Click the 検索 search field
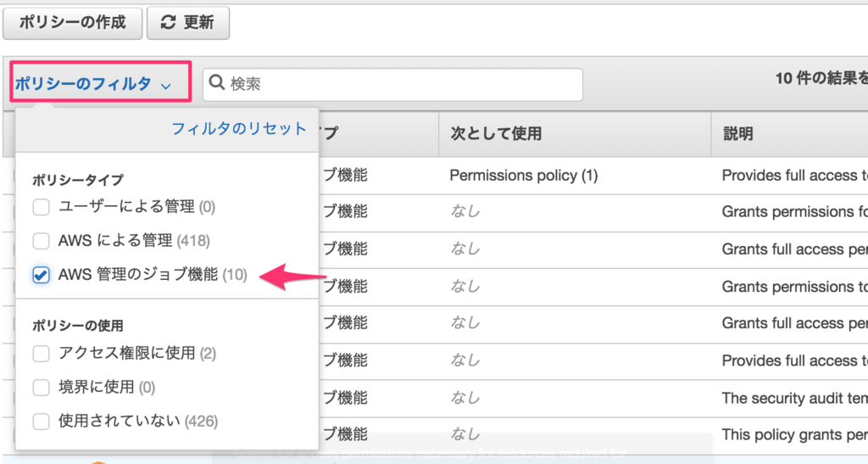This screenshot has height=464, width=868. tap(392, 84)
